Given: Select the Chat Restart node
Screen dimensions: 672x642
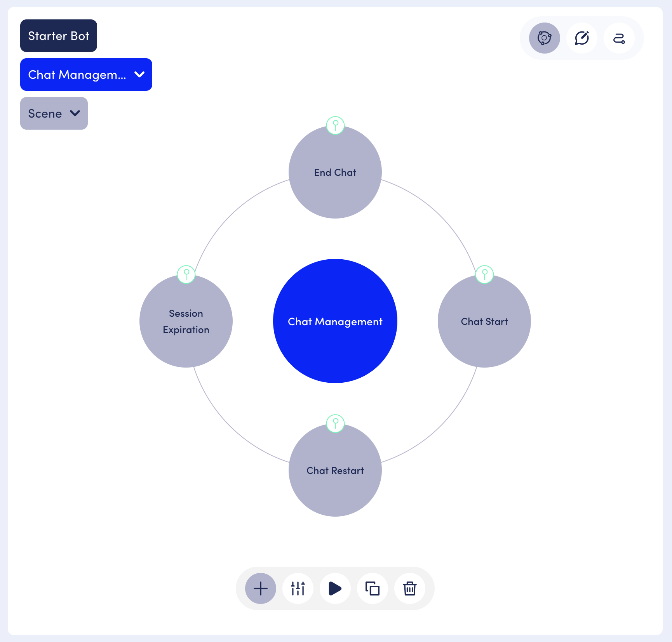Looking at the screenshot, I should pyautogui.click(x=335, y=471).
